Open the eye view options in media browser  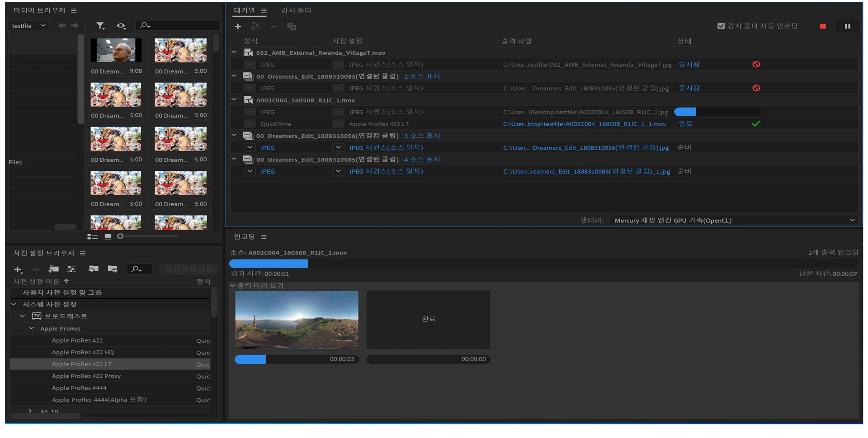[121, 26]
